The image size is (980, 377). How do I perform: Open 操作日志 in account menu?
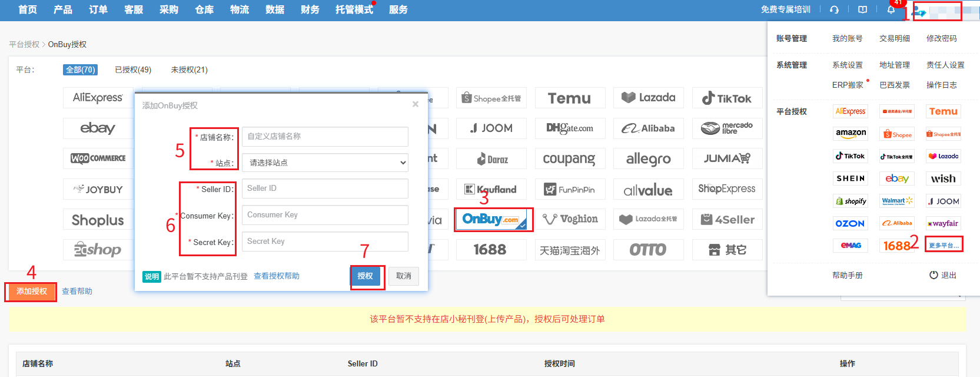coord(942,85)
